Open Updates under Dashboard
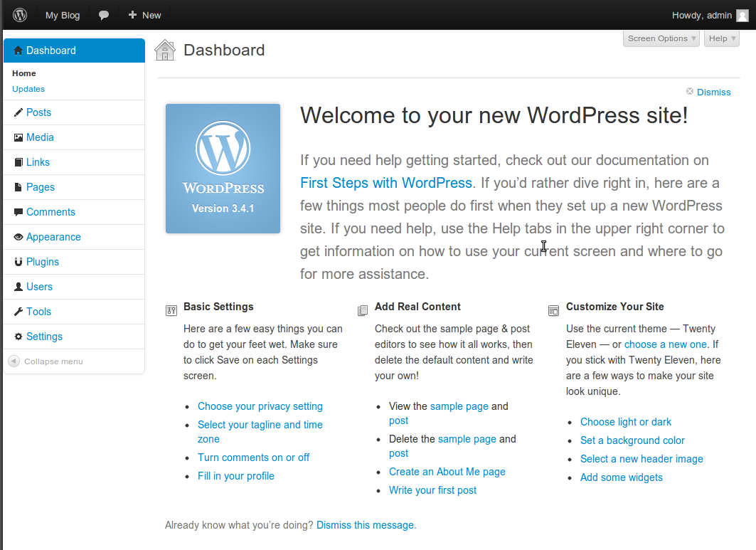 (28, 89)
